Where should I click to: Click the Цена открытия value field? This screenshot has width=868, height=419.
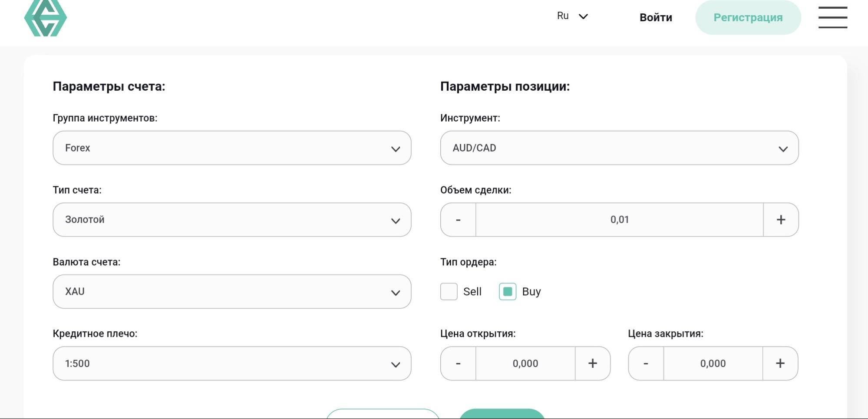[x=525, y=363]
